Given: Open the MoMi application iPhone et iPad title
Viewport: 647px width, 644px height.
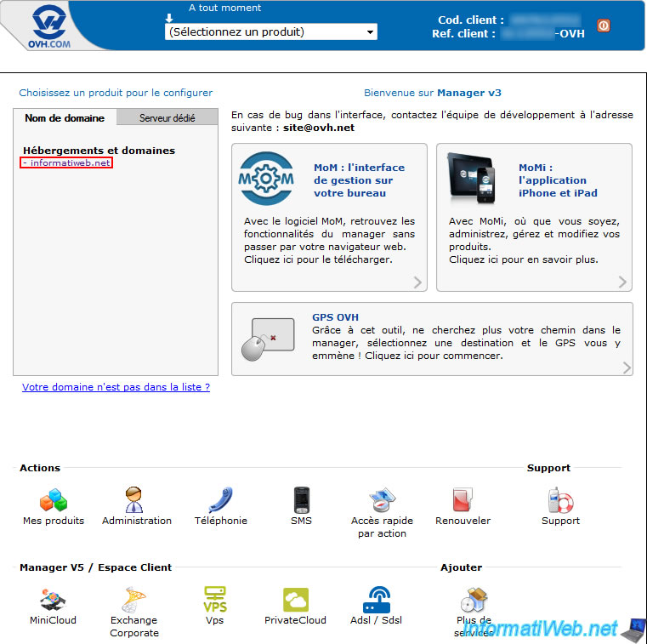Looking at the screenshot, I should point(558,180).
